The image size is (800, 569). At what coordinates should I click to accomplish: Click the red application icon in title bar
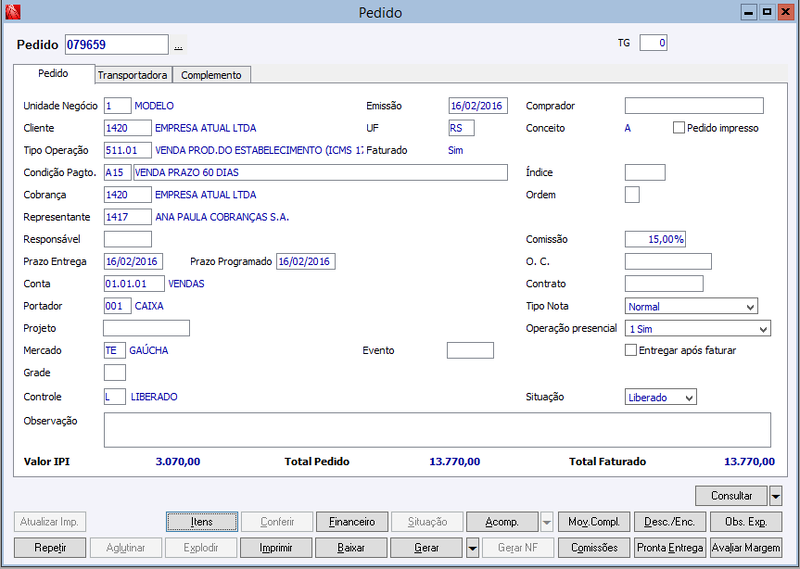(12, 12)
